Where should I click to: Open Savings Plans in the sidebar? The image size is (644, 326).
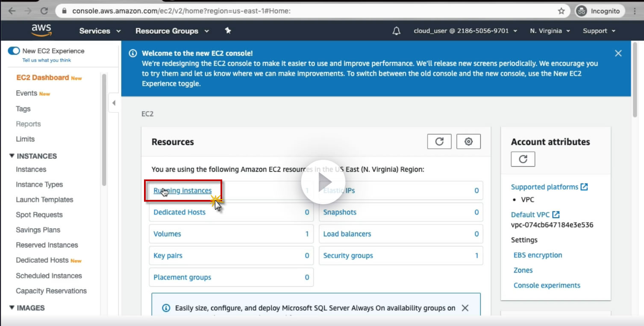coord(38,230)
